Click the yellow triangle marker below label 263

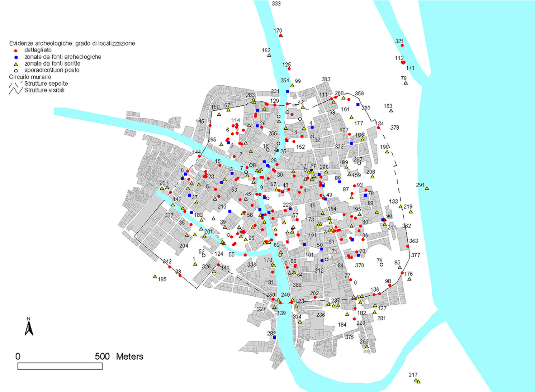(x=366, y=346)
